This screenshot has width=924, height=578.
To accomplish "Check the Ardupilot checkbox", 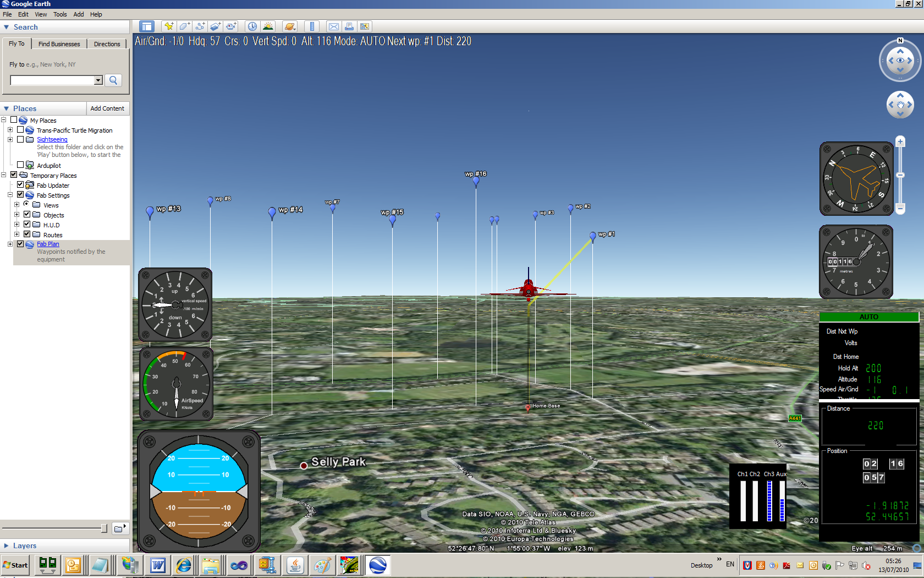I will (x=20, y=165).
